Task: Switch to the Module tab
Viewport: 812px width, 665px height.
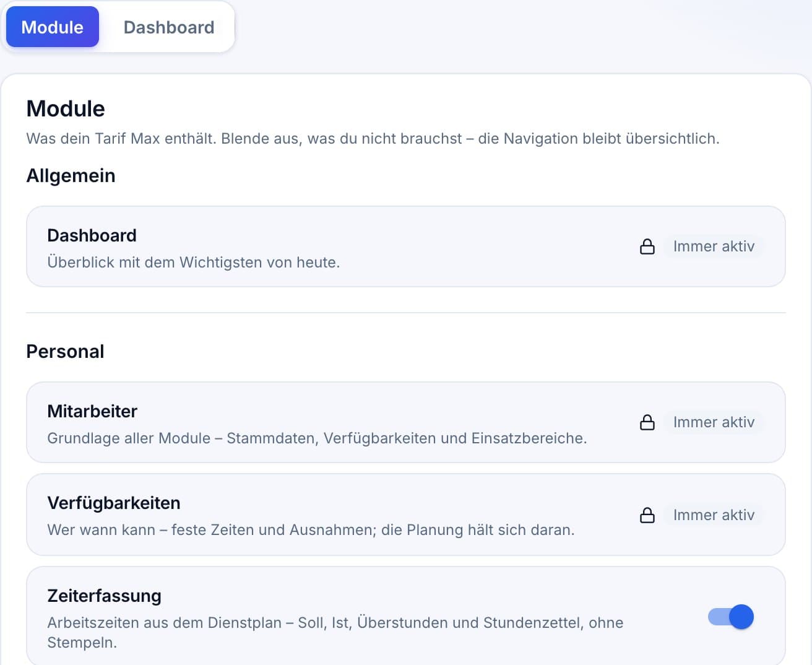Action: (x=53, y=27)
